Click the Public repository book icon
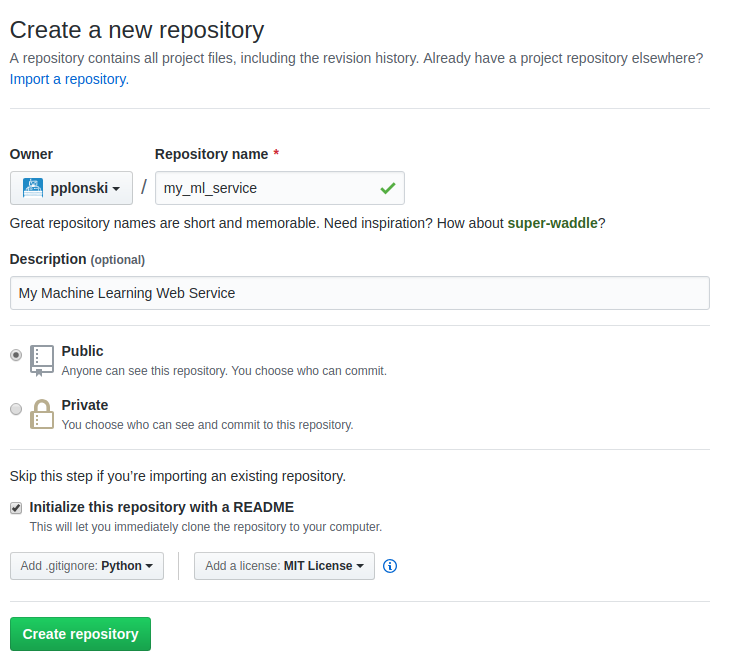Image resolution: width=733 pixels, height=665 pixels. 41,359
